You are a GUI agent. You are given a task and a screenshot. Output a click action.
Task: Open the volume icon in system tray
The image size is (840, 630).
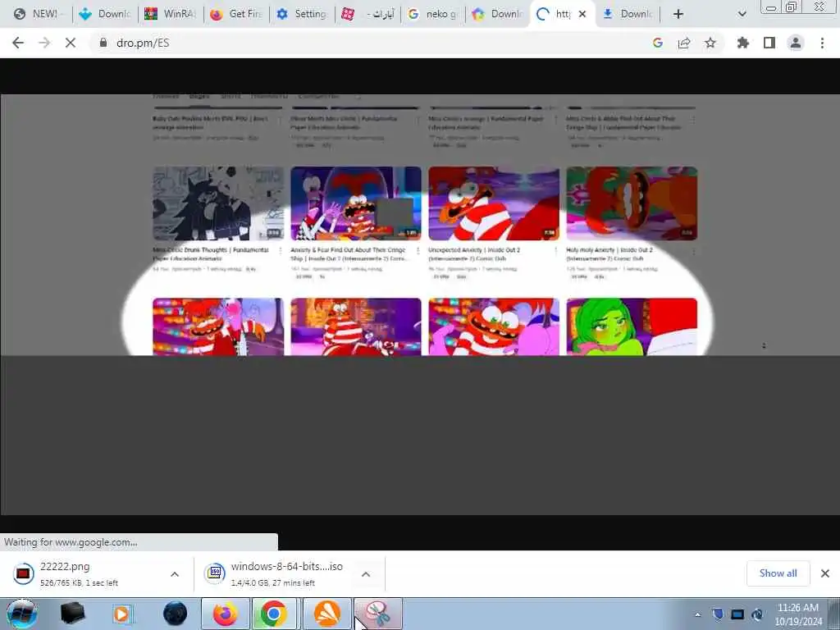pyautogui.click(x=757, y=614)
